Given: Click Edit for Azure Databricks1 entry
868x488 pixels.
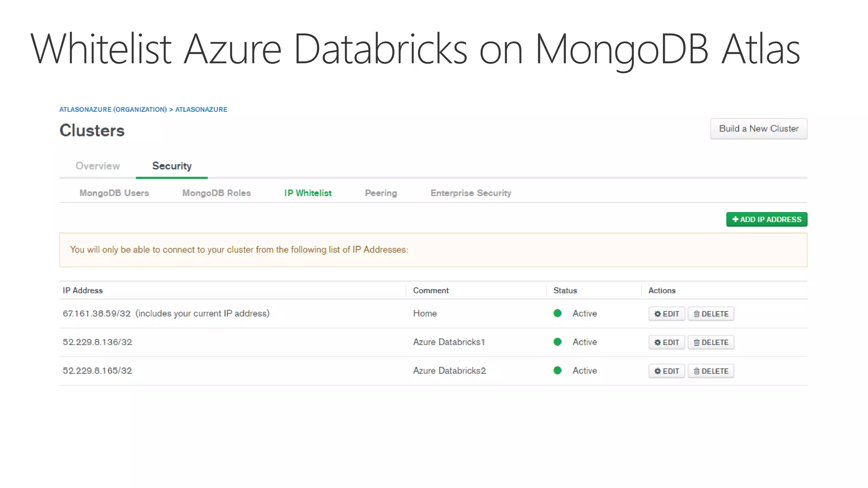Looking at the screenshot, I should [x=666, y=342].
